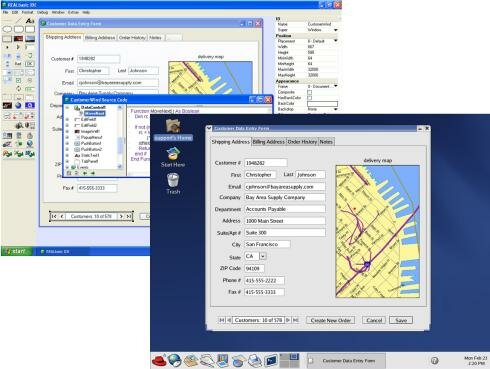Click the Create New Order button
The image size is (490, 369).
pyautogui.click(x=331, y=320)
